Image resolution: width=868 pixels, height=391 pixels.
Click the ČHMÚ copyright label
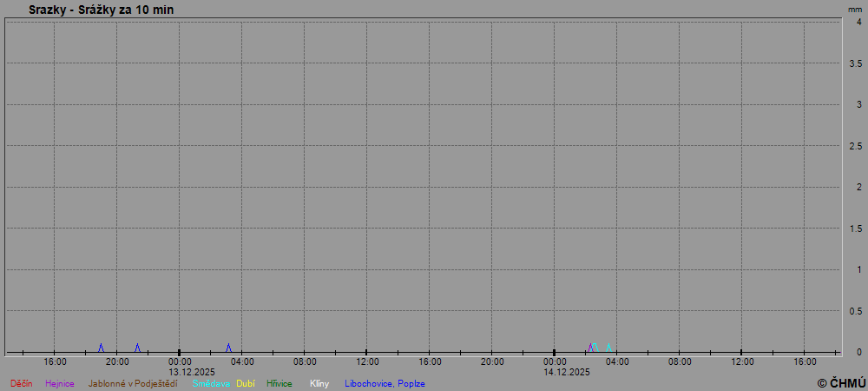841,382
